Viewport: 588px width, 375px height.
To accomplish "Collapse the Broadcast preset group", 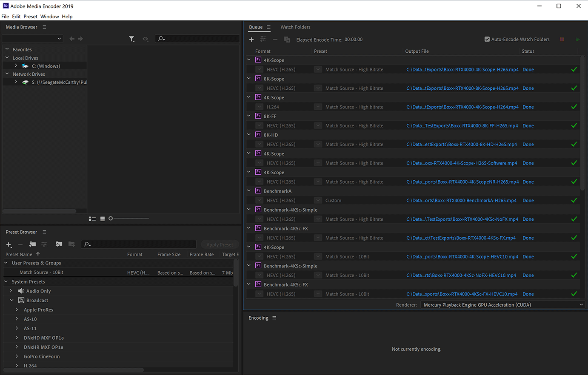I will (11, 301).
